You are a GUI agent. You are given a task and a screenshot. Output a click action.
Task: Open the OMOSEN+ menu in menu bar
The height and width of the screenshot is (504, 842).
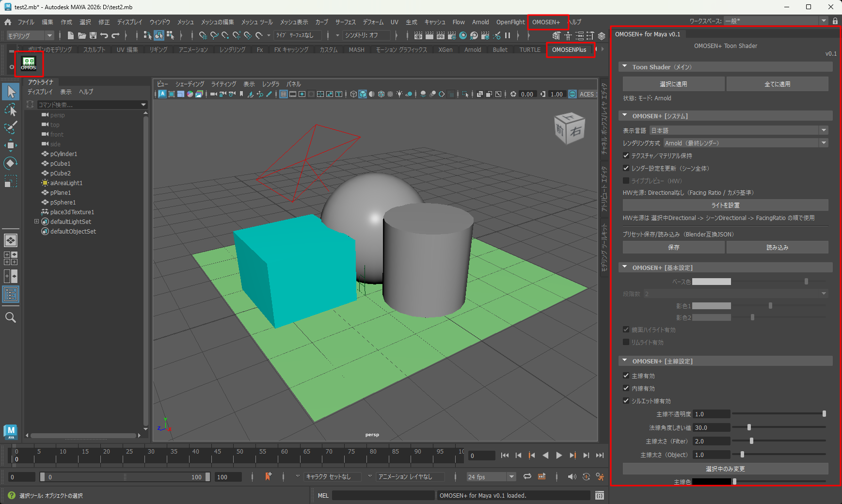(x=546, y=22)
